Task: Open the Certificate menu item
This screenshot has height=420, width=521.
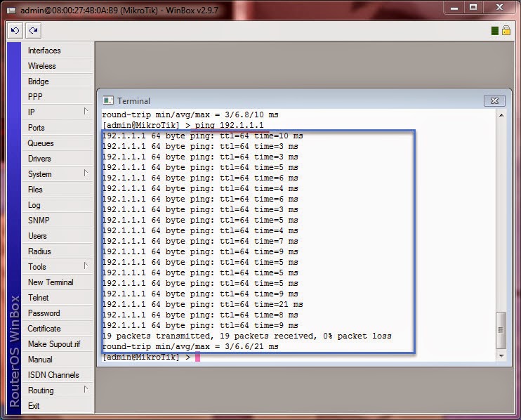Action: 58,329
